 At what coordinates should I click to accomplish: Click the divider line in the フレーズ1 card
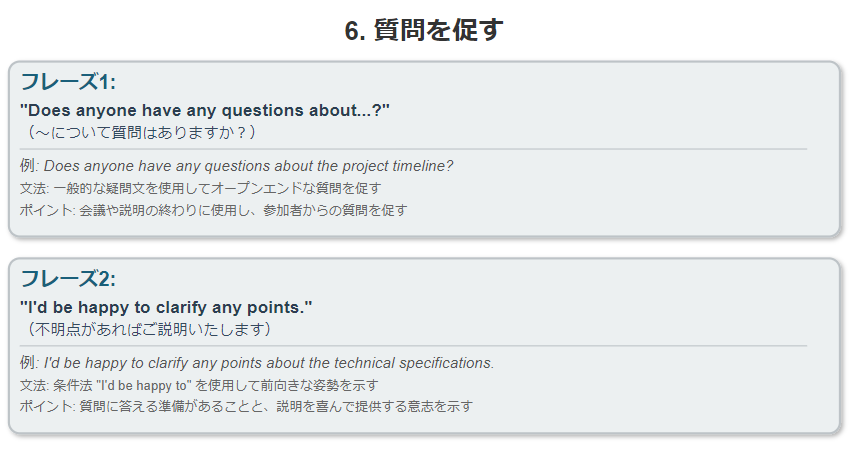coord(413,149)
